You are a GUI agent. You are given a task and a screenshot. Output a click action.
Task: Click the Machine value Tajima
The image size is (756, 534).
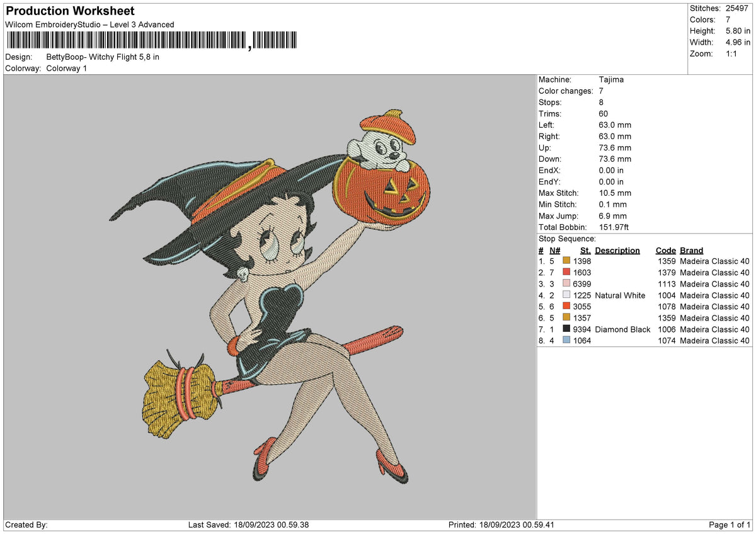(611, 79)
